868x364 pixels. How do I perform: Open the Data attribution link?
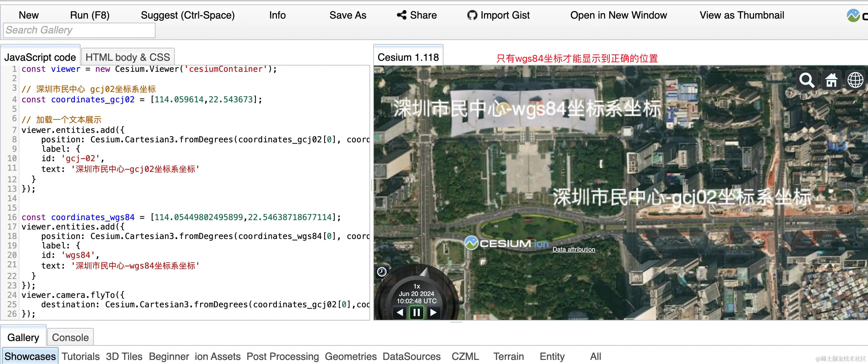(573, 249)
